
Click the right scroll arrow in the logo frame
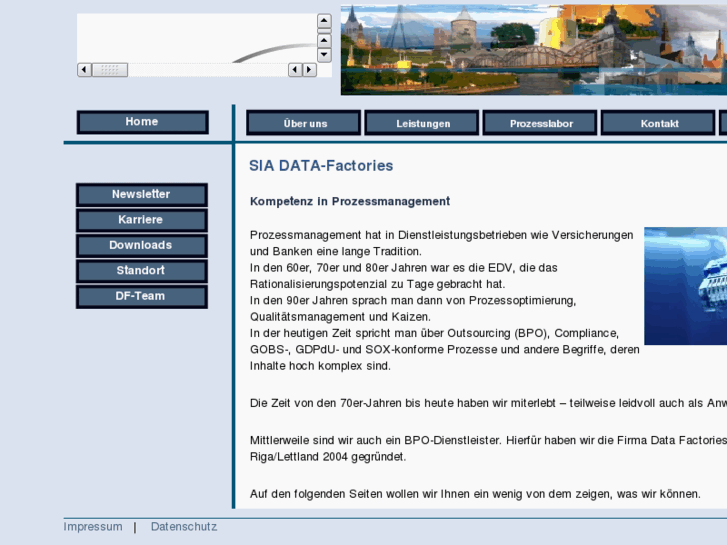click(310, 70)
